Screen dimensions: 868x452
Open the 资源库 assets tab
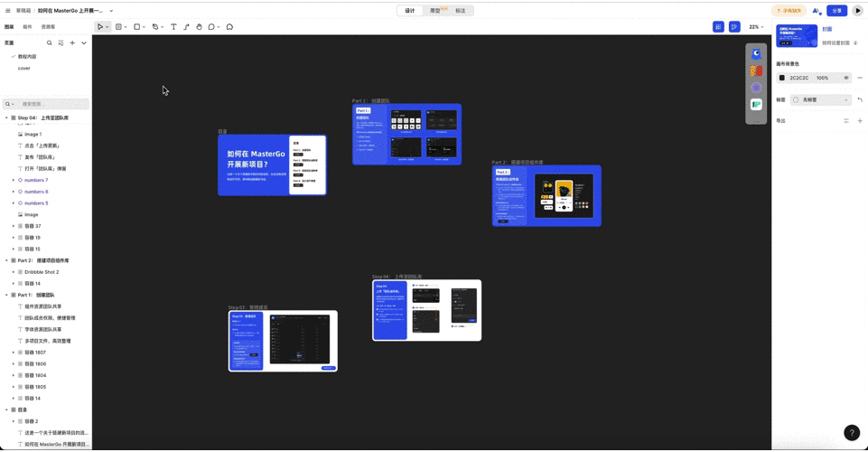(48, 26)
